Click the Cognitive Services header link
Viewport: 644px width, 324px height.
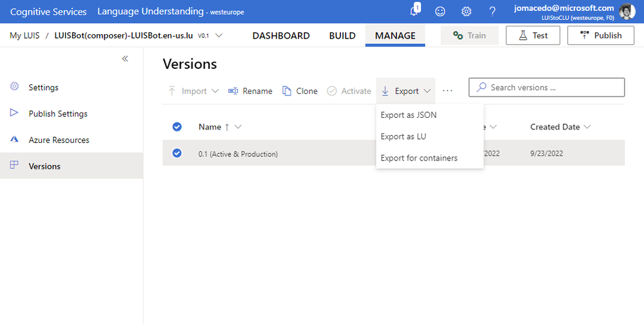click(48, 12)
